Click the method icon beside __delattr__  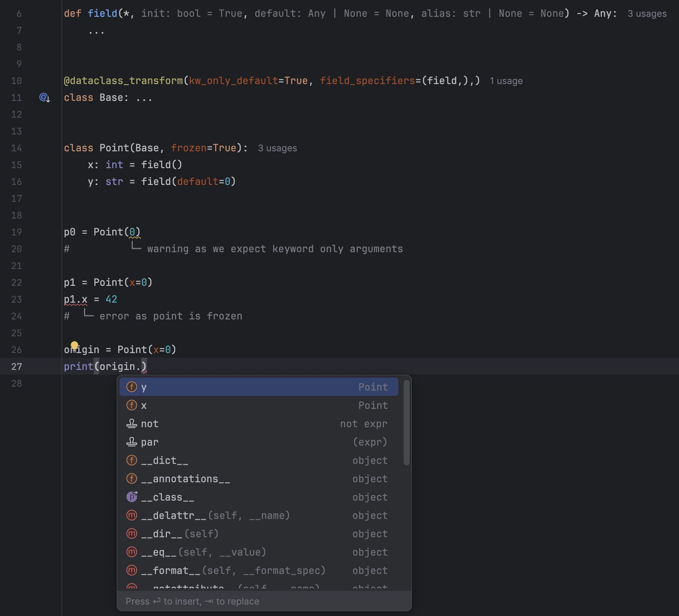coord(132,515)
